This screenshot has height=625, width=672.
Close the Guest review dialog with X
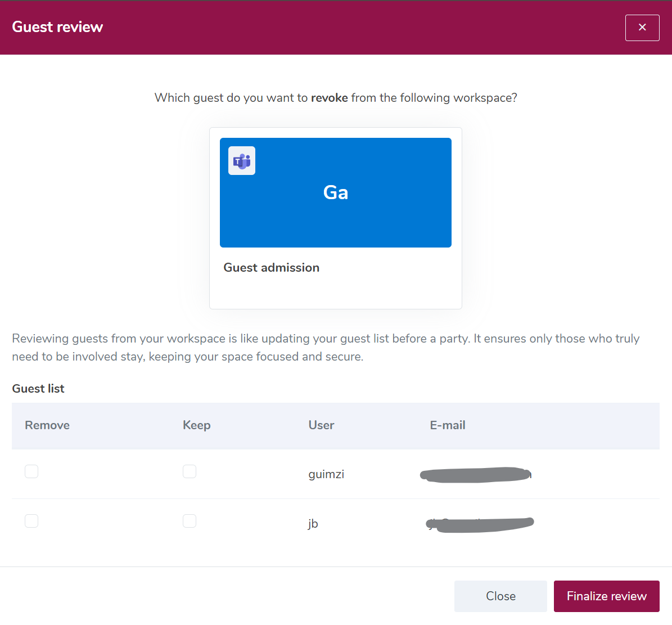click(642, 28)
